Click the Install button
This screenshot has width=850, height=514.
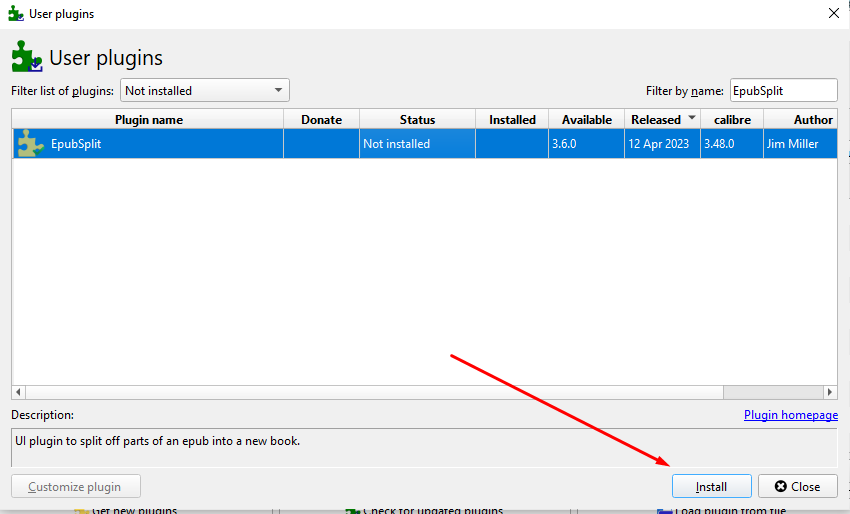tap(712, 486)
